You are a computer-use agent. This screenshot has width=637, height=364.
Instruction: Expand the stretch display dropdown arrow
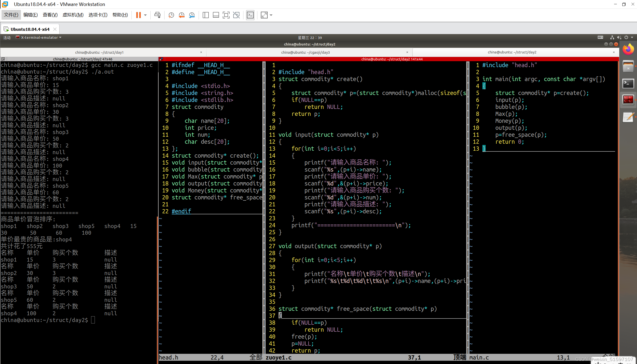[x=271, y=15]
